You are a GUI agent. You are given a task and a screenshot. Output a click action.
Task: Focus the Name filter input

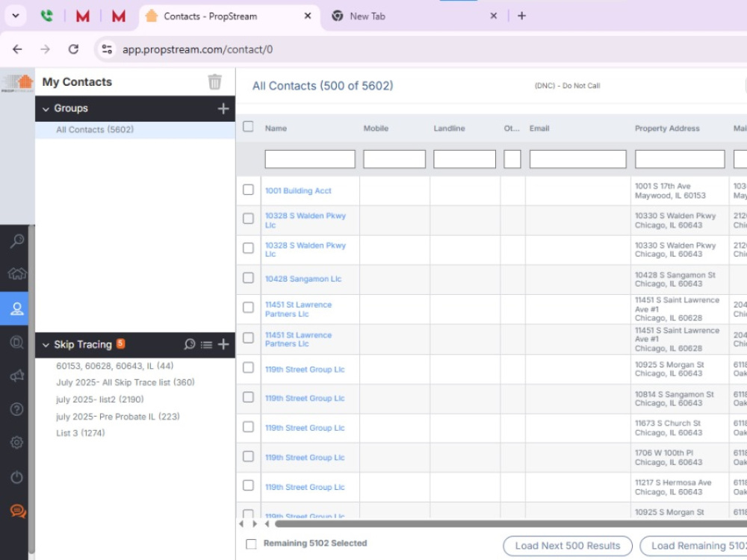(310, 159)
